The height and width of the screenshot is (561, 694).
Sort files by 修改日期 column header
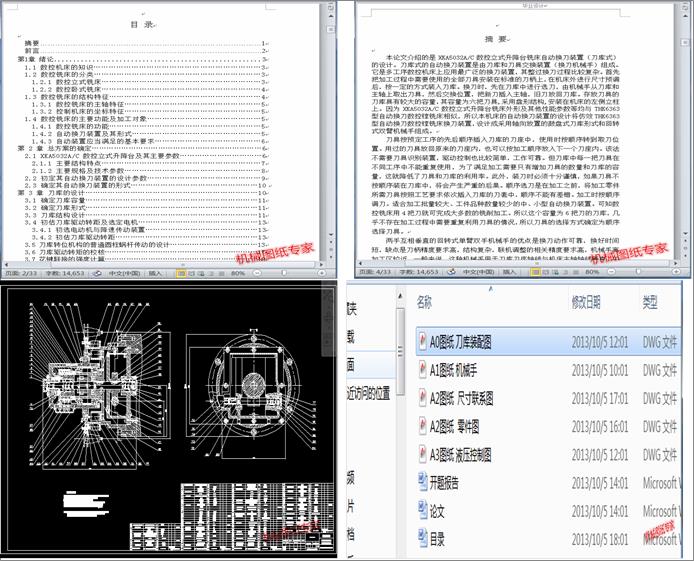click(x=586, y=303)
